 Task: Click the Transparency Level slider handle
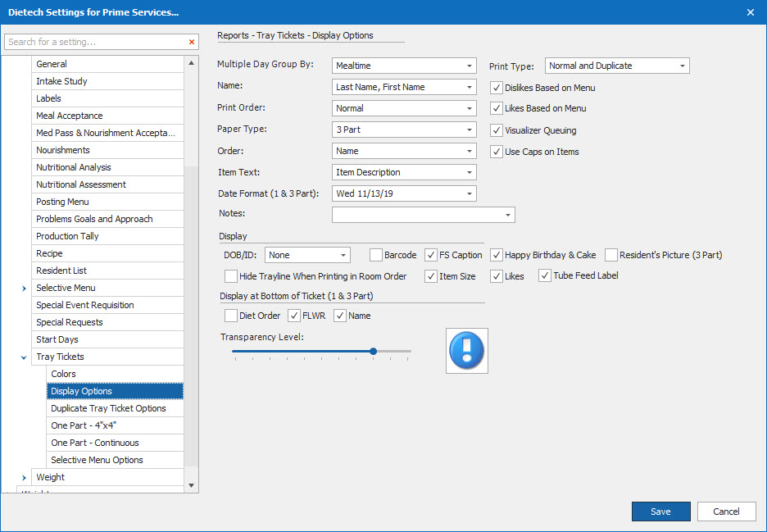(373, 352)
